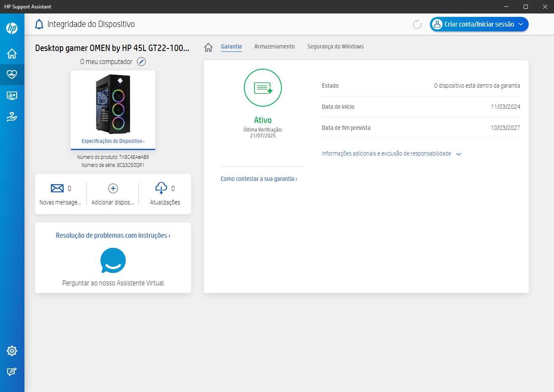Click the cloud download Atualizações icon
The width and height of the screenshot is (554, 392).
(x=161, y=188)
